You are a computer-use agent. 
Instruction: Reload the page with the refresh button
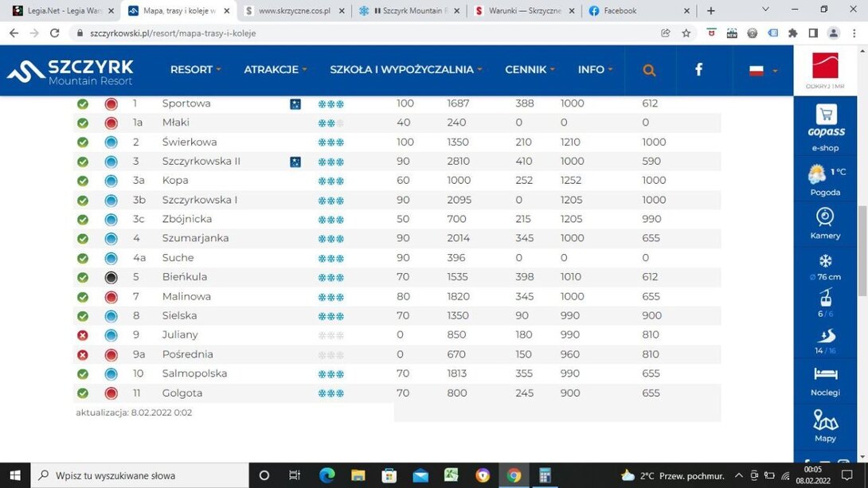pos(54,33)
